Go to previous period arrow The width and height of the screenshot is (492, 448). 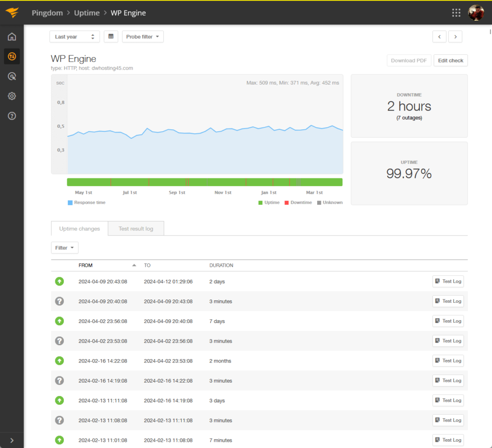coord(439,37)
